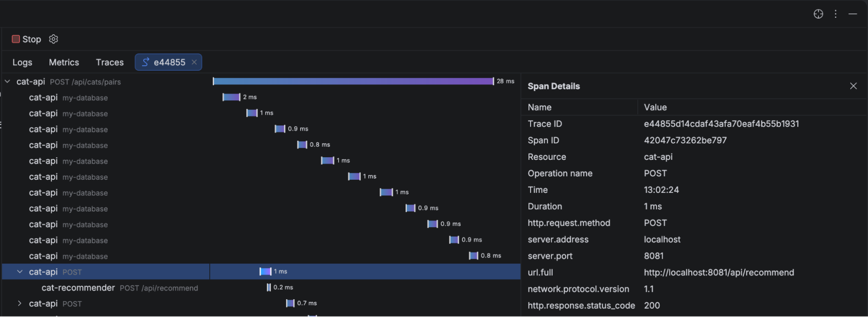Viewport: 868px width, 317px height.
Task: Select the Span ID value 42047c73262be797
Action: tap(685, 140)
